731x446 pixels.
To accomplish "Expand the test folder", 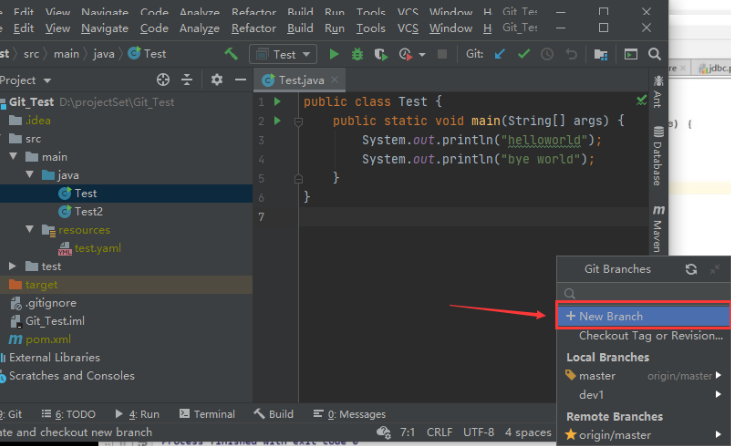I will [x=13, y=266].
